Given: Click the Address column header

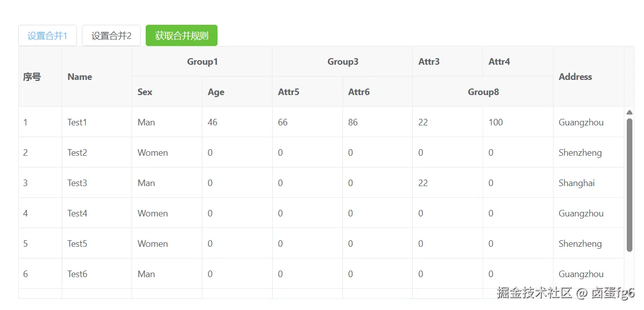Looking at the screenshot, I should point(575,77).
